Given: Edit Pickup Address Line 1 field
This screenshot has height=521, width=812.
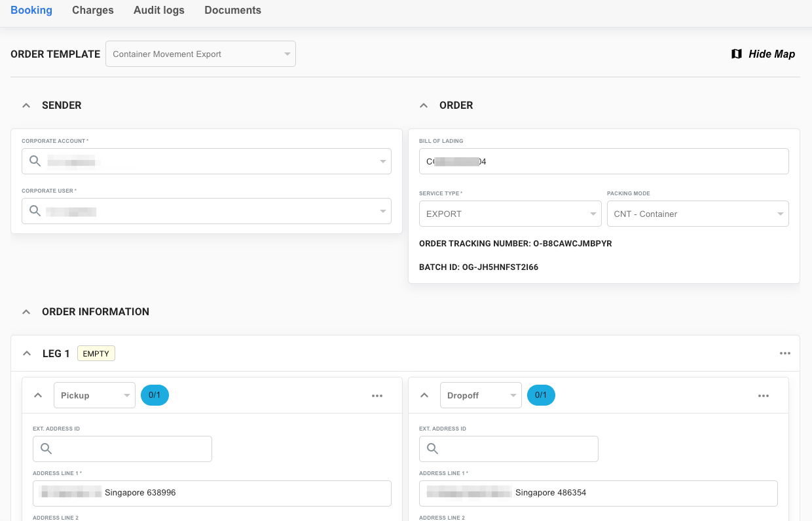Looking at the screenshot, I should 212,493.
